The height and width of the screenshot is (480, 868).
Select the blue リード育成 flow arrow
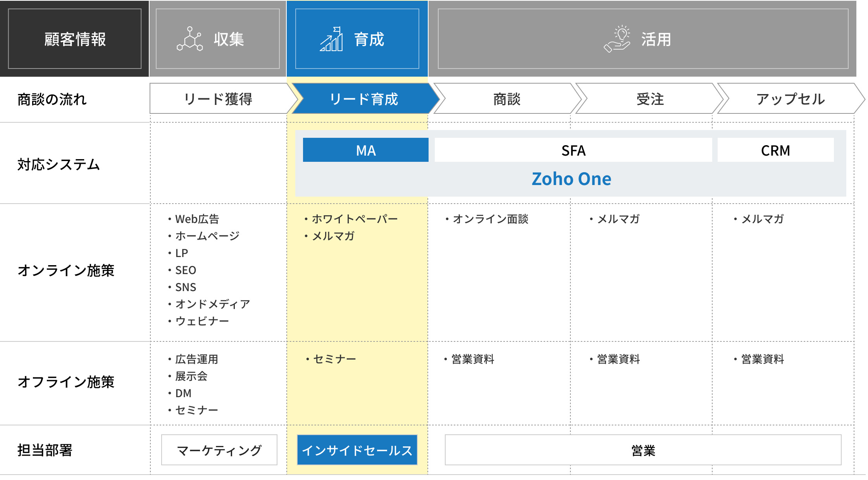(363, 99)
